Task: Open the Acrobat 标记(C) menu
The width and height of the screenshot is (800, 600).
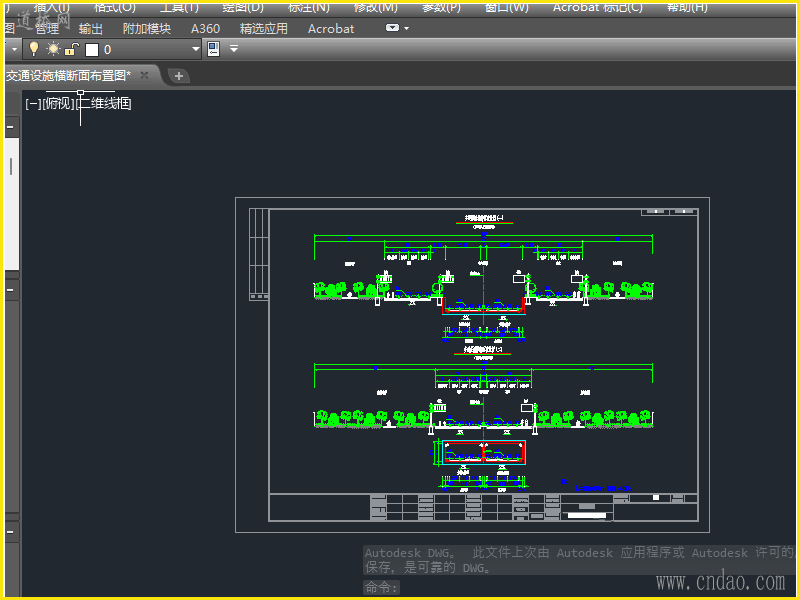Action: pyautogui.click(x=597, y=8)
